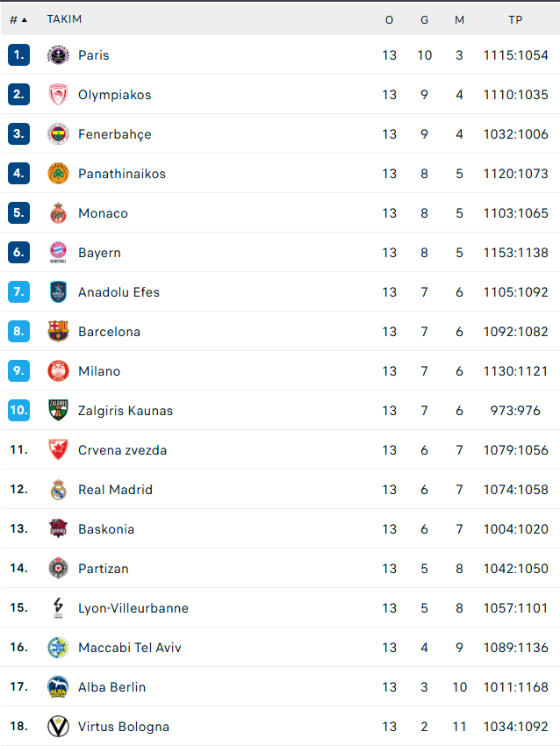
Task: Click the Real Madrid crest
Action: click(x=58, y=490)
